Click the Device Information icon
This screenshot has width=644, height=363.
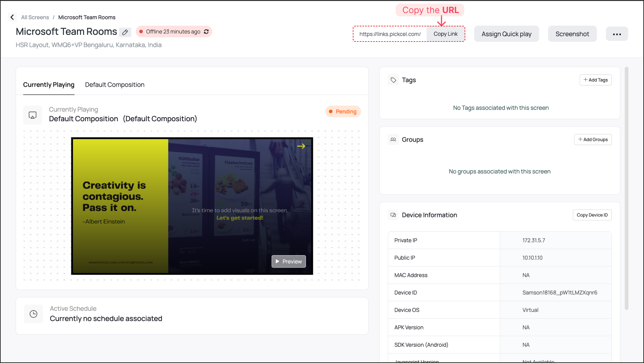(x=393, y=215)
